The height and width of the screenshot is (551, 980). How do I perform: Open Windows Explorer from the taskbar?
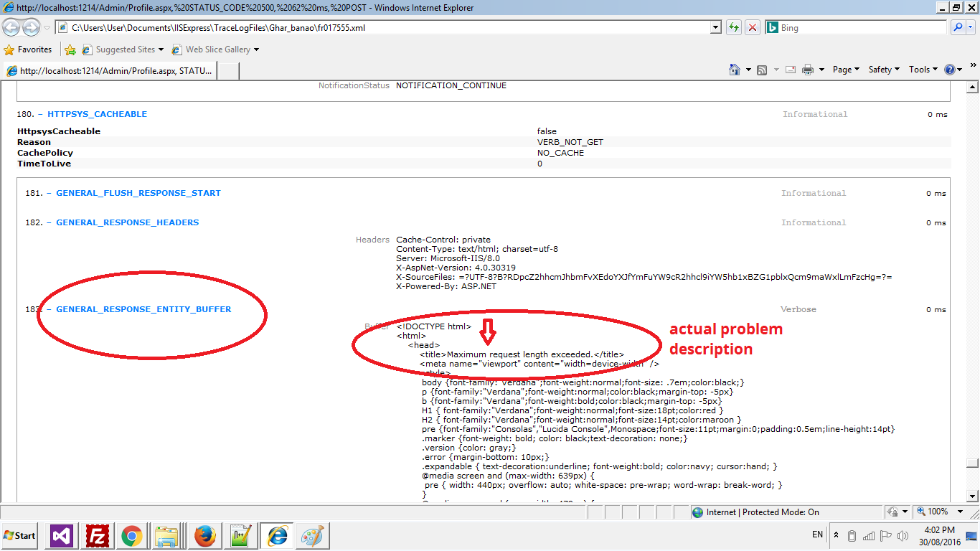(x=167, y=535)
